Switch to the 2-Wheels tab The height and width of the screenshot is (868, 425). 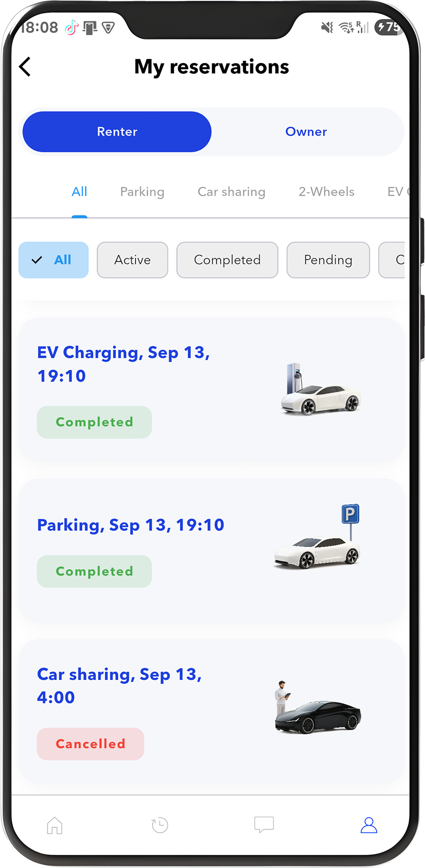(326, 192)
